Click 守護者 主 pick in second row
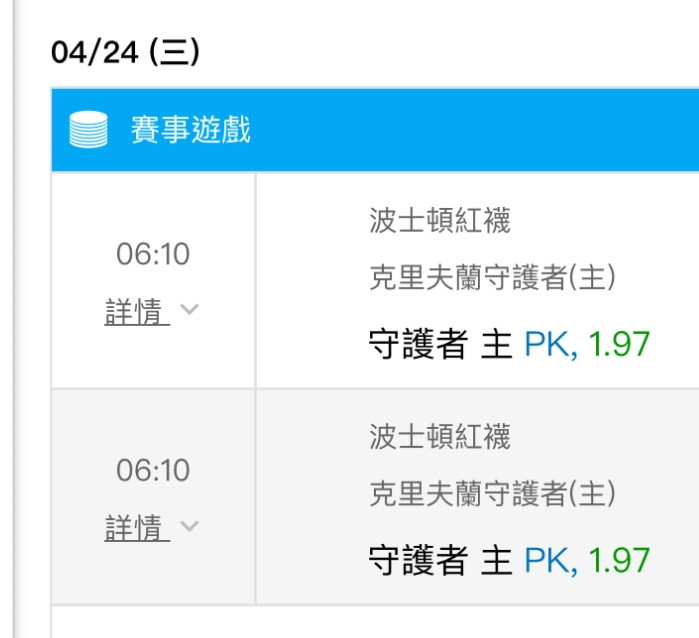The width and height of the screenshot is (699, 638). coord(440,560)
